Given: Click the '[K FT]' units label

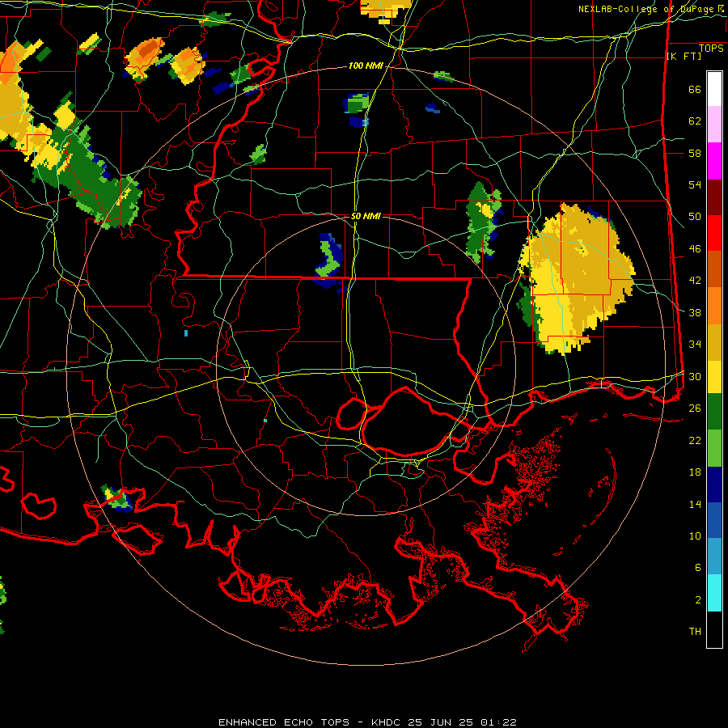Looking at the screenshot, I should 684,57.
